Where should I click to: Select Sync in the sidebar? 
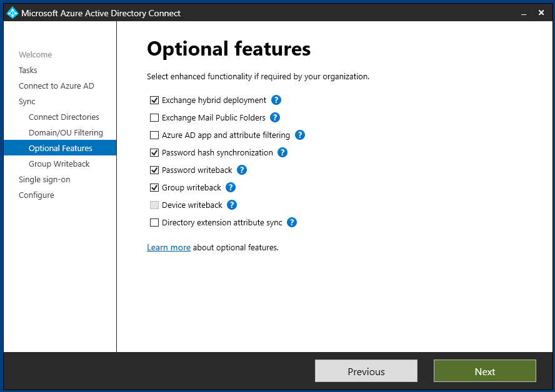[x=27, y=102]
